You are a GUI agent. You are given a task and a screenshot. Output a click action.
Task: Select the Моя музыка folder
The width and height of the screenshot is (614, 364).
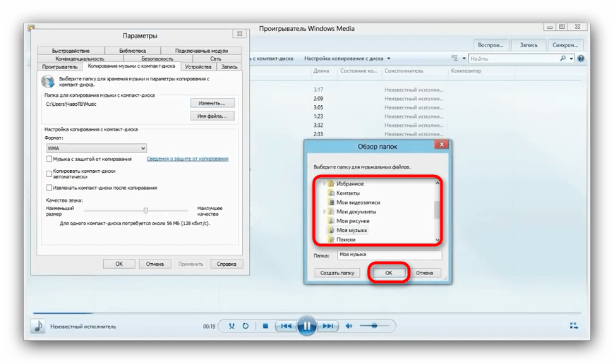pyautogui.click(x=347, y=230)
